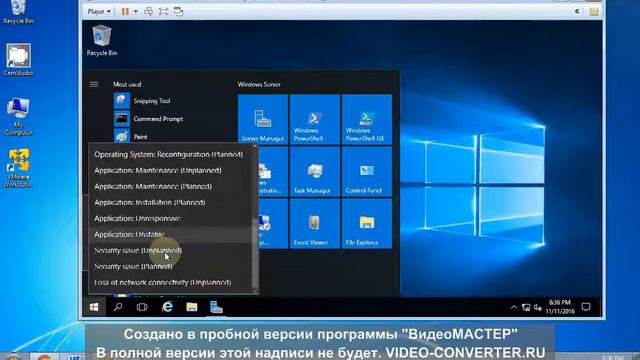Enter full screen mode in VMware toolbar
The width and height of the screenshot is (640, 360).
[x=163, y=11]
